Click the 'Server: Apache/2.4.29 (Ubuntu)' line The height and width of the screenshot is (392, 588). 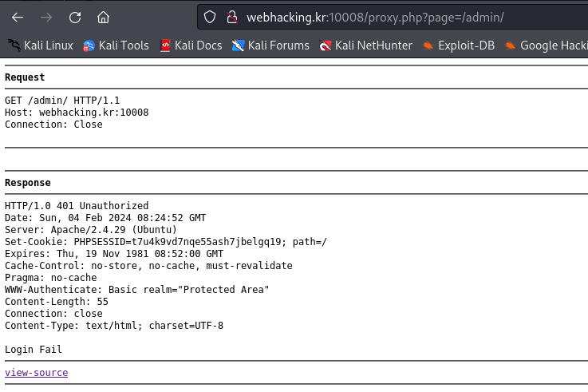(x=91, y=230)
